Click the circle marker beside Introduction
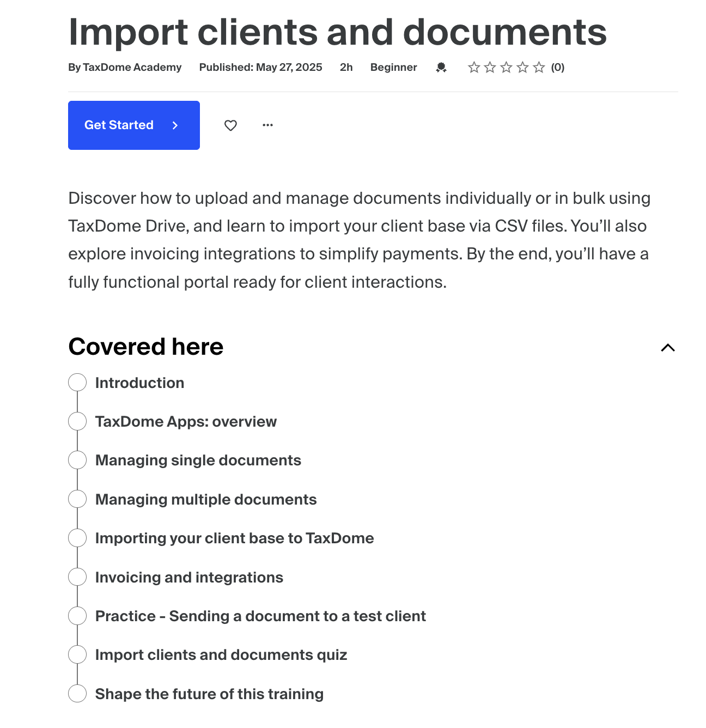706x728 pixels. tap(77, 383)
